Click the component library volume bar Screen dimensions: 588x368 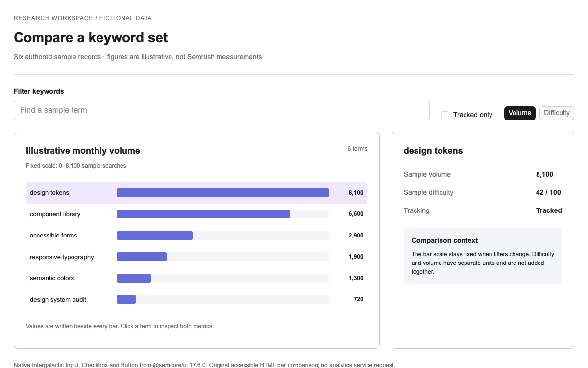pos(203,214)
